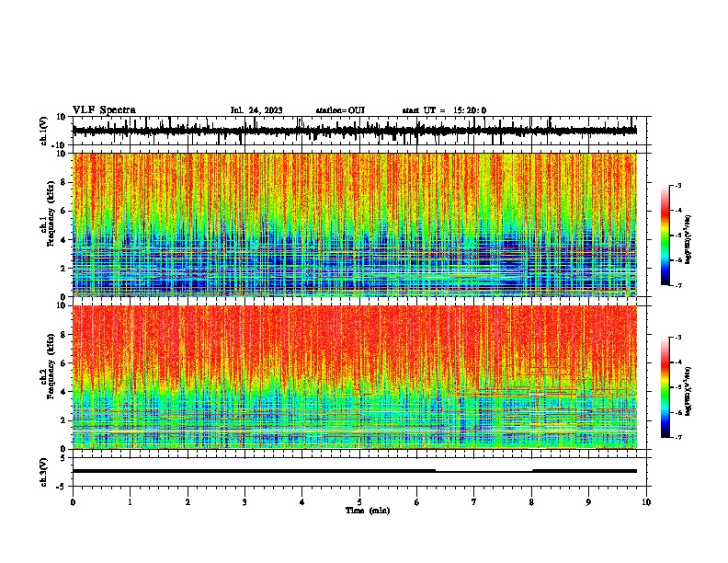Click the "ch.1(V)" waveform axis label
Screen dimensions: 728x563
[x=44, y=131]
